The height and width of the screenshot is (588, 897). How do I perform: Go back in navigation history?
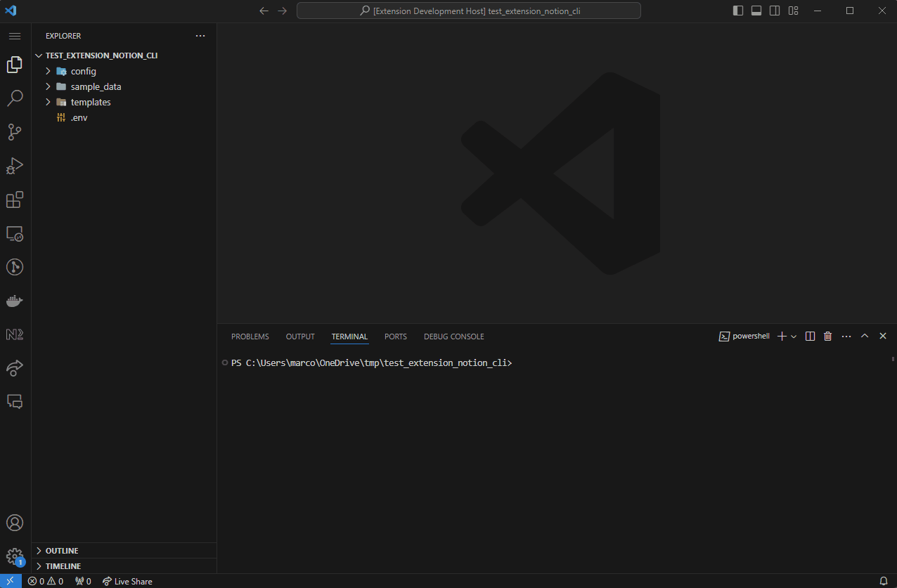click(x=264, y=11)
